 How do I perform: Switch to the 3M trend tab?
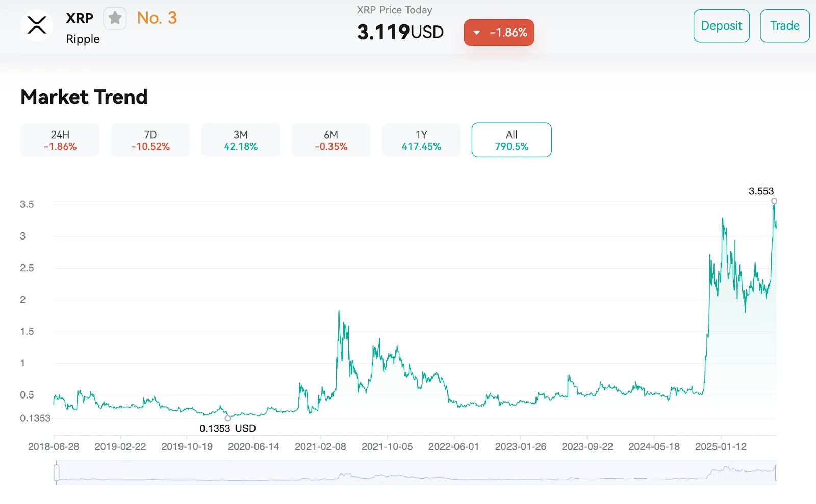(x=241, y=140)
